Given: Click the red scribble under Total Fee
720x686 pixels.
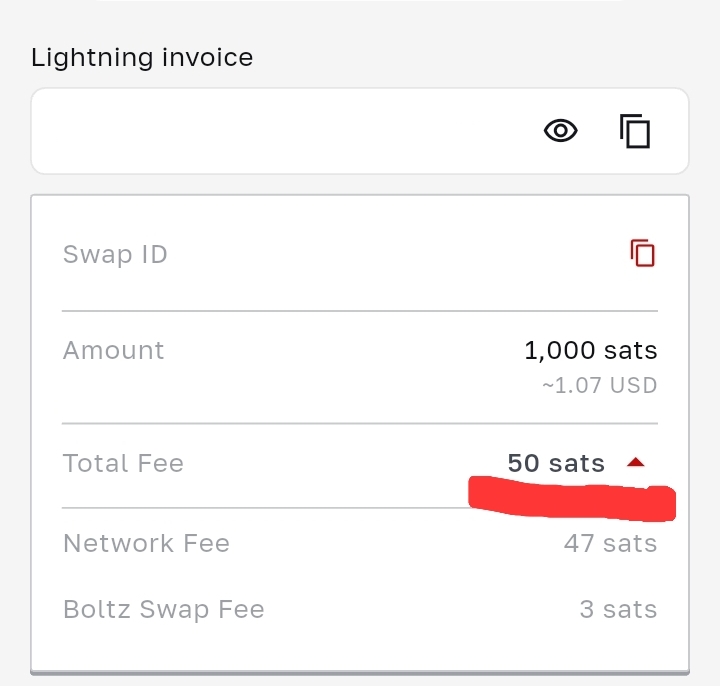Looking at the screenshot, I should click(x=572, y=500).
